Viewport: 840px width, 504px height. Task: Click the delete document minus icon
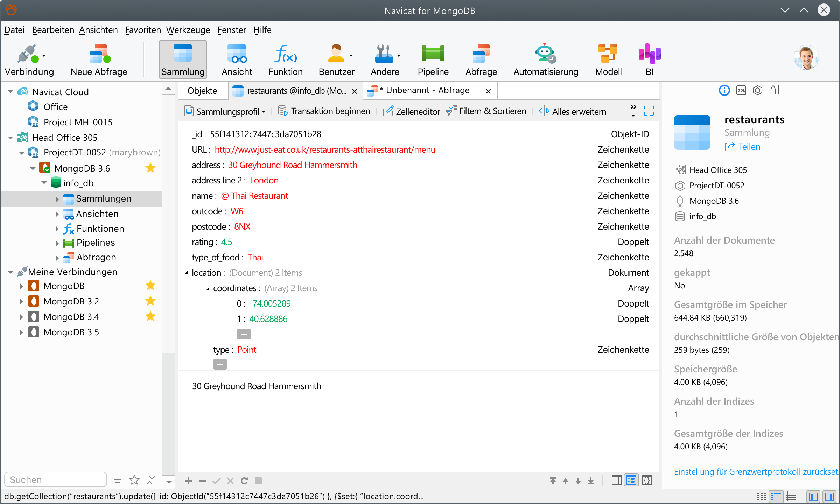point(202,481)
